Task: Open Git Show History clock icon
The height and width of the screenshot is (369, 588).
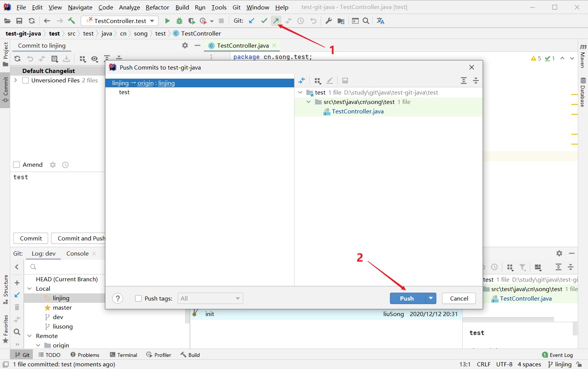Action: click(x=301, y=21)
